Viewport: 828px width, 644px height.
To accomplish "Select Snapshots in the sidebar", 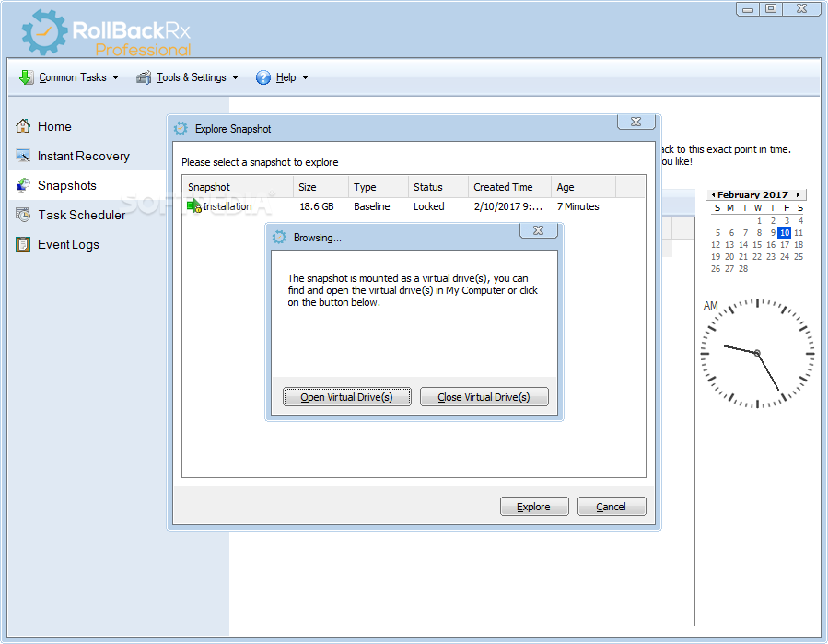I will pyautogui.click(x=67, y=185).
